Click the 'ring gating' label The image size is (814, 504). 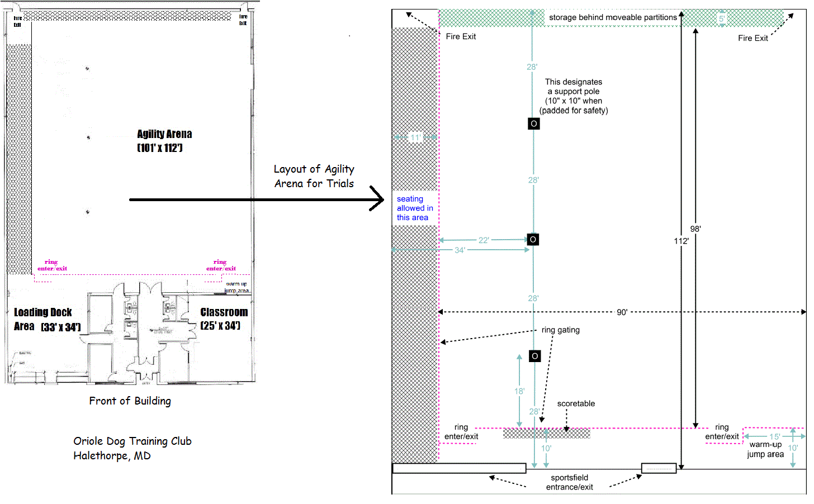pyautogui.click(x=560, y=330)
